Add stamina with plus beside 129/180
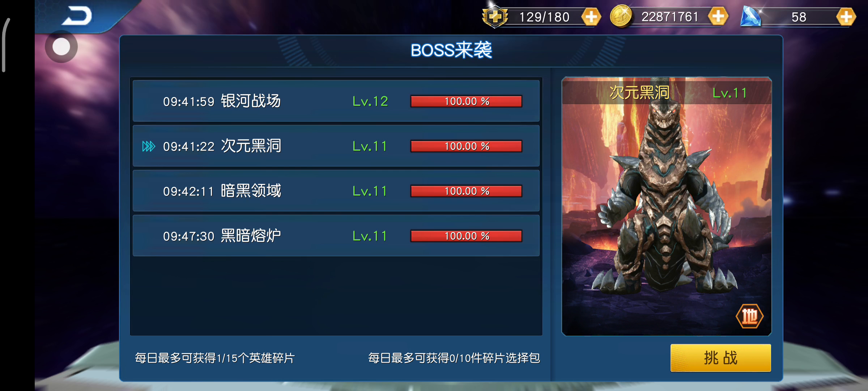This screenshot has width=868, height=391. click(591, 17)
